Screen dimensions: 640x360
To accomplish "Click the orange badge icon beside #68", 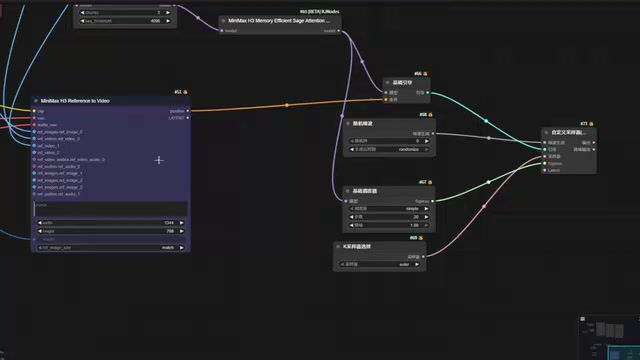I will 430,115.
